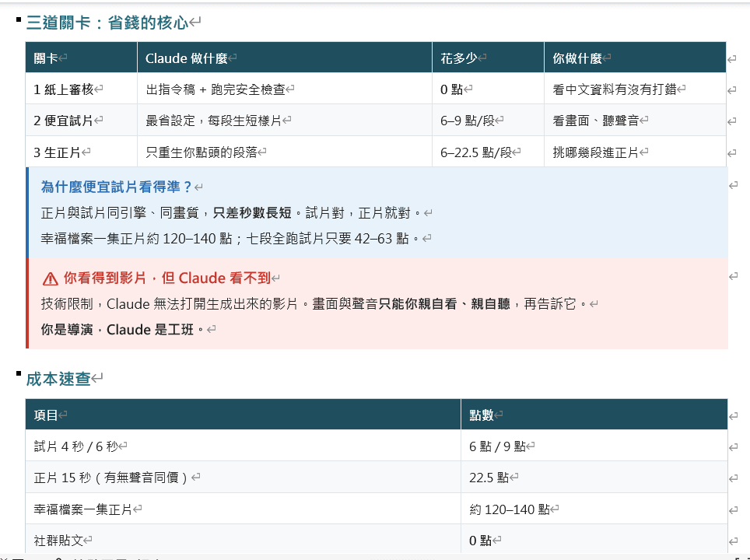Click the cell 2 便宜試片
Viewport: 750px width, 560px height.
82,121
